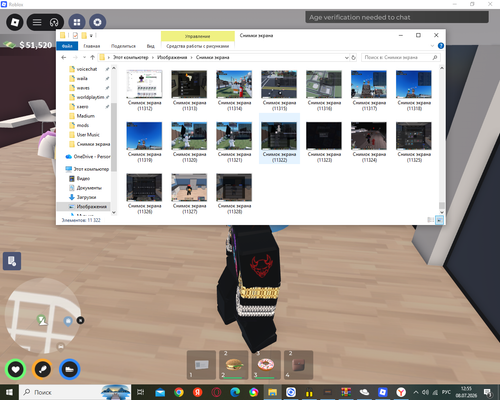Open Opera browser from the taskbar
Image resolution: width=500 pixels, height=400 pixels.
tap(216, 392)
